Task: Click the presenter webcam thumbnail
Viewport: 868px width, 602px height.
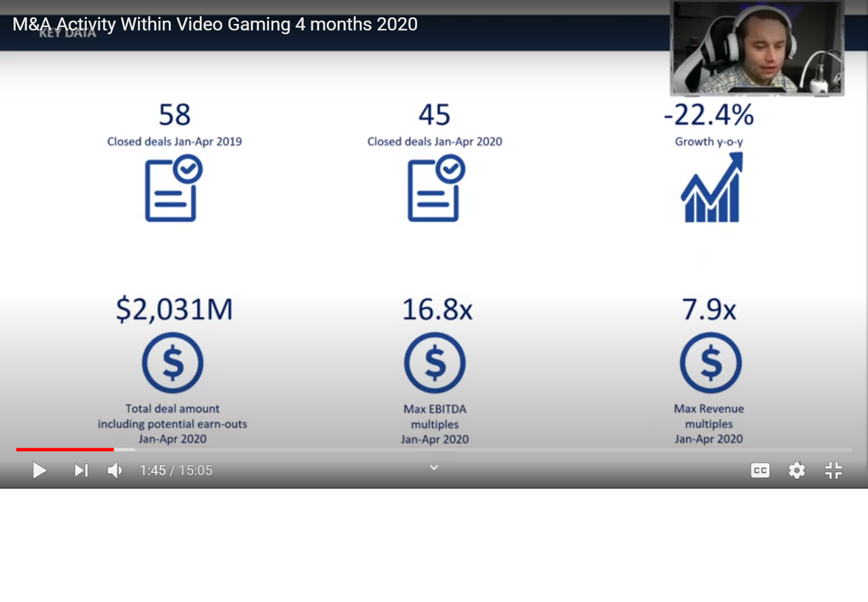Action: coord(757,48)
